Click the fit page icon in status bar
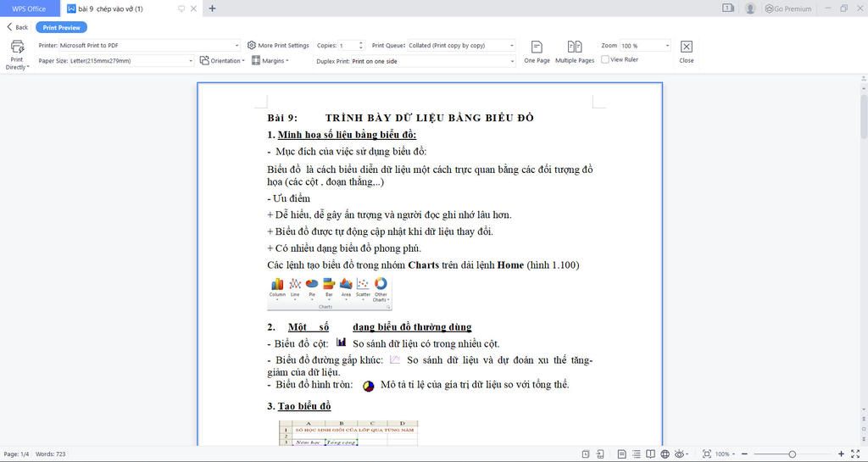The image size is (868, 462). 706,454
